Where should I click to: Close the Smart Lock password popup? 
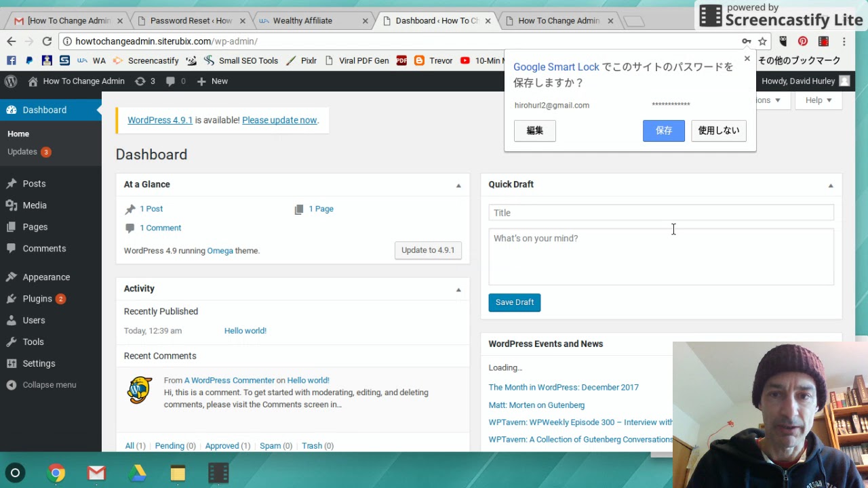[x=747, y=59]
